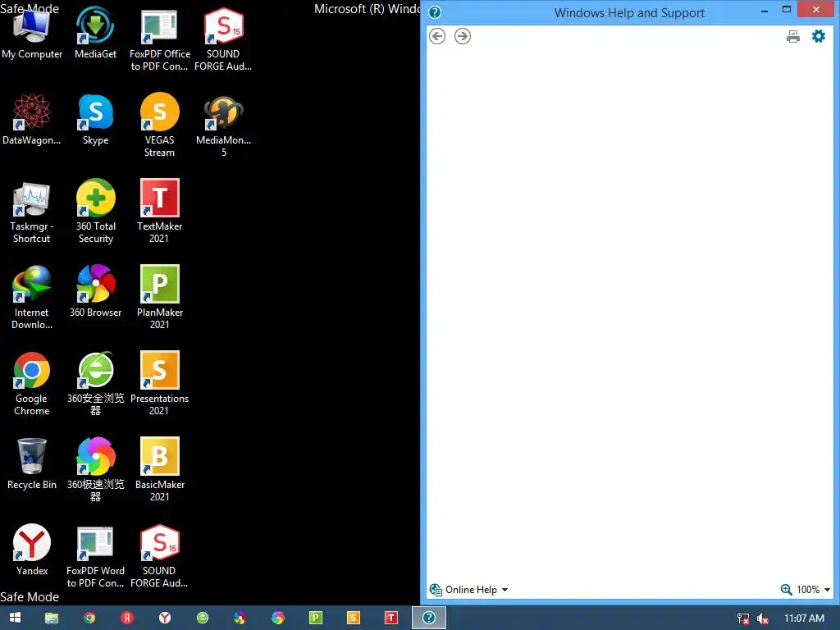Screen dimensions: 840x630
Task: Go forward in Windows Help and Support
Action: pos(463,36)
